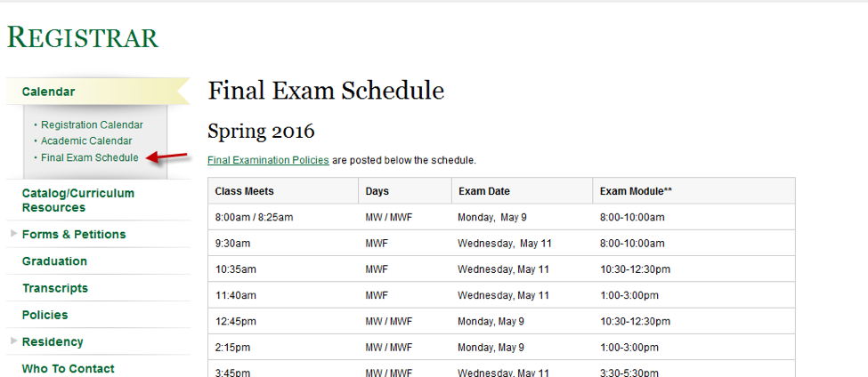The height and width of the screenshot is (377, 868).
Task: Open Who To Contact page
Action: pos(69,368)
